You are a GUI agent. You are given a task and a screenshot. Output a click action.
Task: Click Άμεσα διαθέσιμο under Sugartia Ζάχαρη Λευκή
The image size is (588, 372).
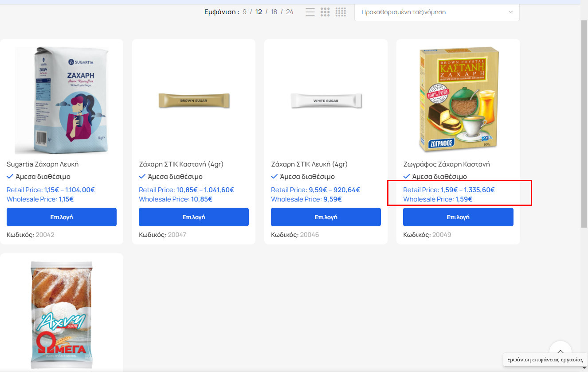(43, 177)
